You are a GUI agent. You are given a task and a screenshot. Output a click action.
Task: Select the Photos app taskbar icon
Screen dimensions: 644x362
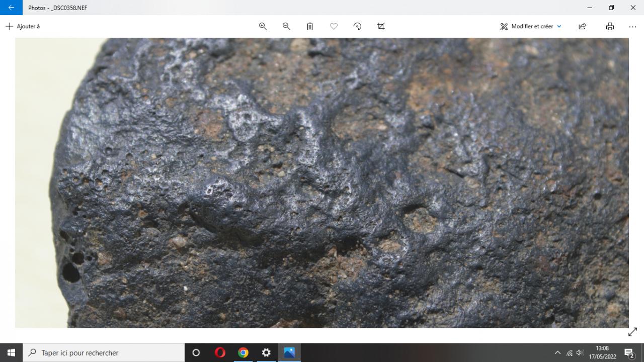click(289, 352)
